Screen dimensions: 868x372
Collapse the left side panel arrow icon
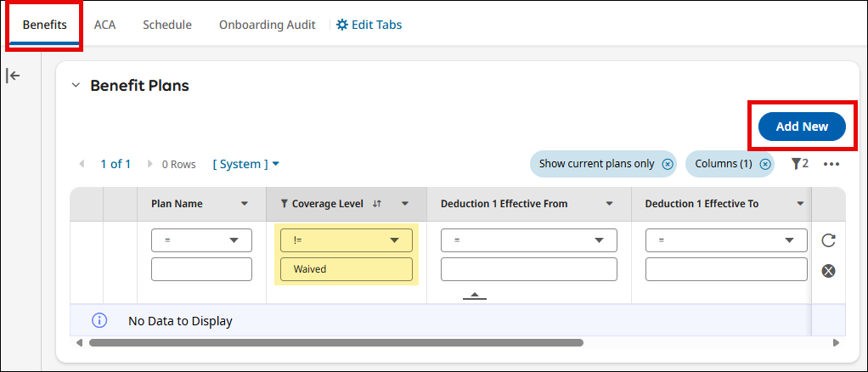pyautogui.click(x=13, y=76)
